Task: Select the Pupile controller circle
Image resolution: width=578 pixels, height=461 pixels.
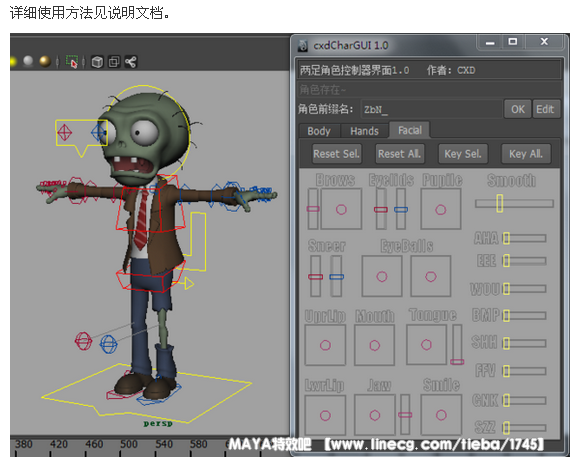Action: point(441,210)
